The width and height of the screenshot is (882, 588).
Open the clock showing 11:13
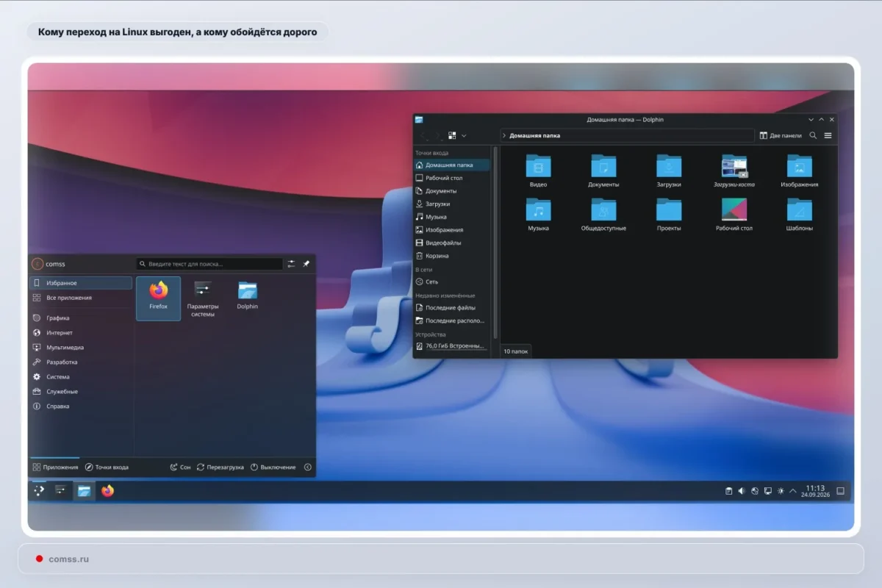[x=815, y=491]
